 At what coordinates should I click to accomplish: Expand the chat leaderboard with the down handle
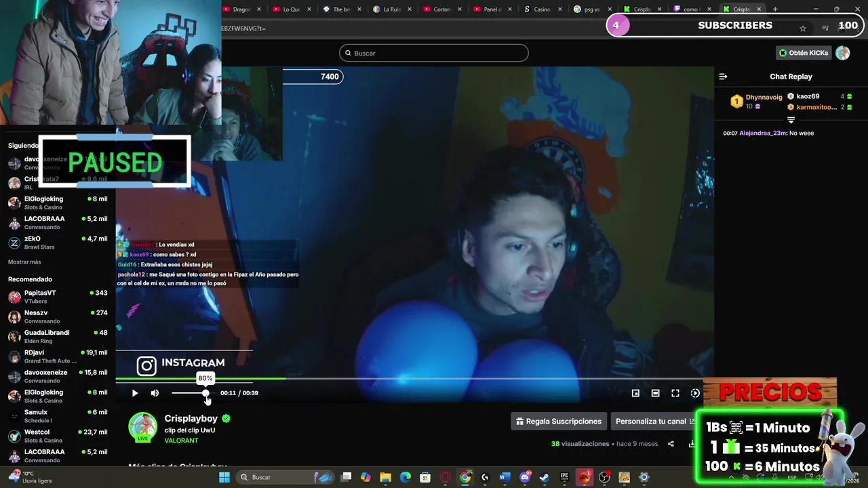tap(791, 120)
